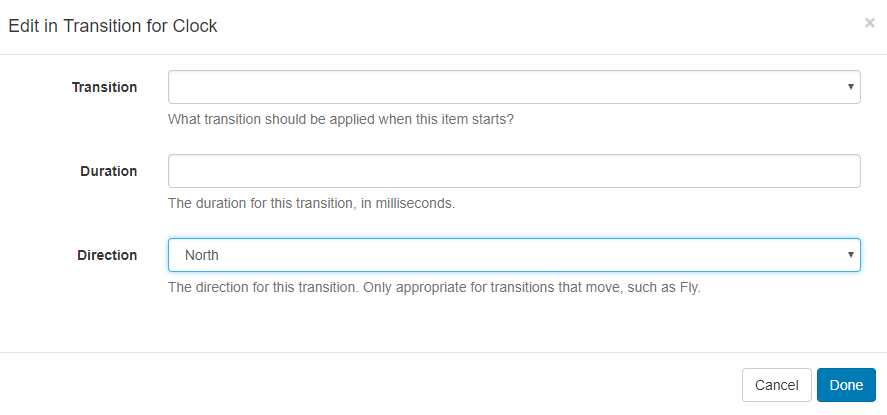Screen dimensions: 887x415
Task: Select the North value text in Direction
Action: [x=202, y=255]
